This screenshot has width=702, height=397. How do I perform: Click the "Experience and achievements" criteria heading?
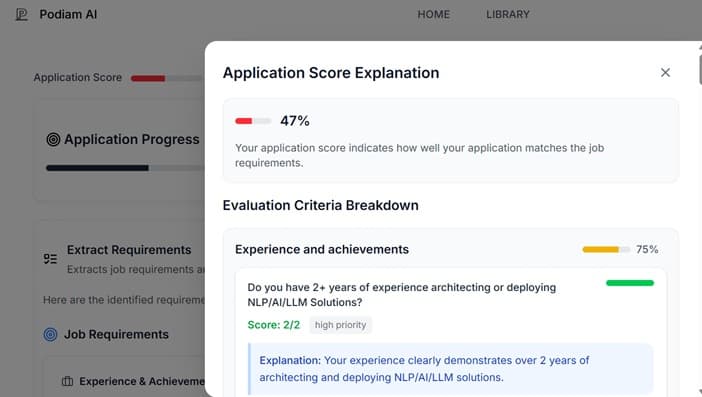[x=322, y=249]
